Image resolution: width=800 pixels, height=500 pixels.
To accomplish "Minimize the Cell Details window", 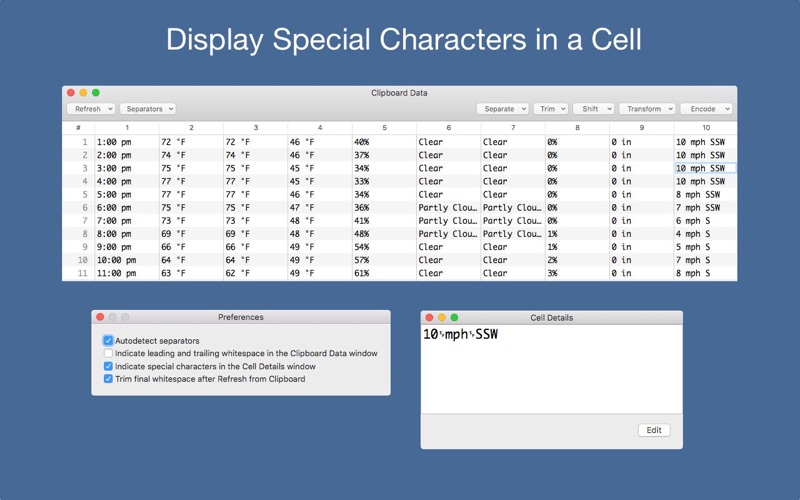I will coord(442,317).
